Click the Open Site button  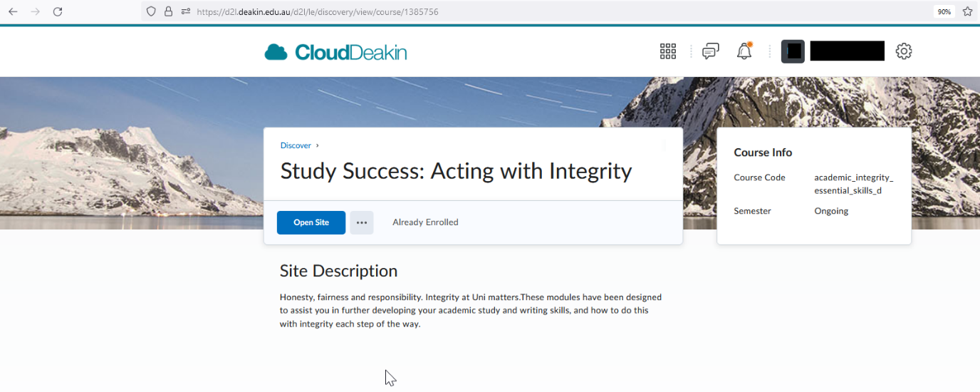pyautogui.click(x=311, y=222)
